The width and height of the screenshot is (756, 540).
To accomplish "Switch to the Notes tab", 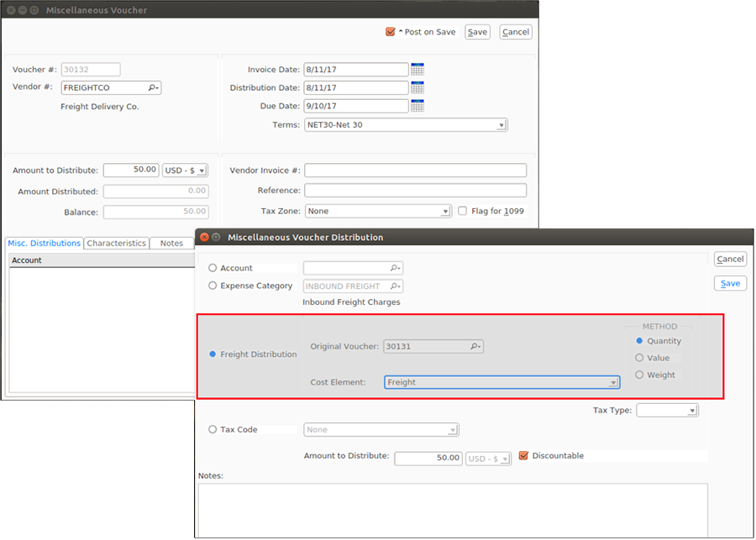I will [171, 243].
